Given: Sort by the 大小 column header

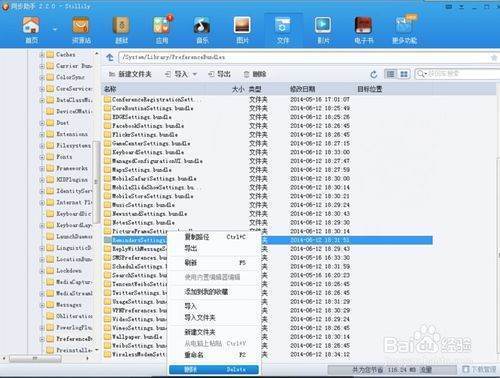Looking at the screenshot, I should click(238, 89).
